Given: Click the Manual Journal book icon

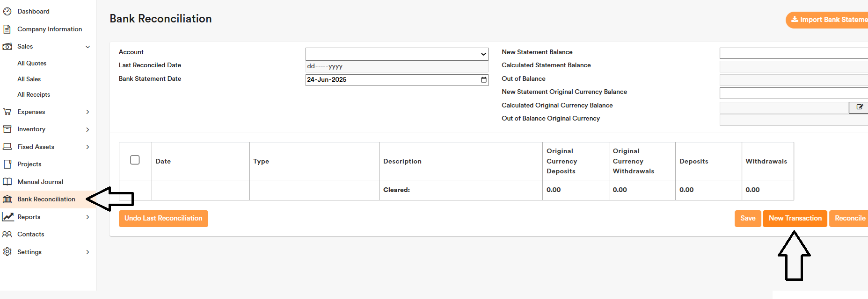Looking at the screenshot, I should 7,182.
